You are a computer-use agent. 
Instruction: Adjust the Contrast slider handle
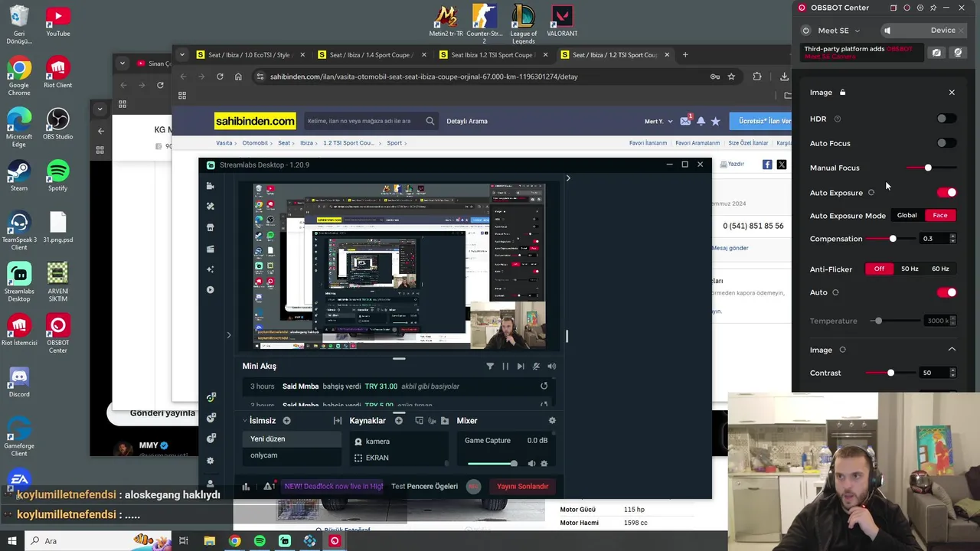[x=890, y=373]
